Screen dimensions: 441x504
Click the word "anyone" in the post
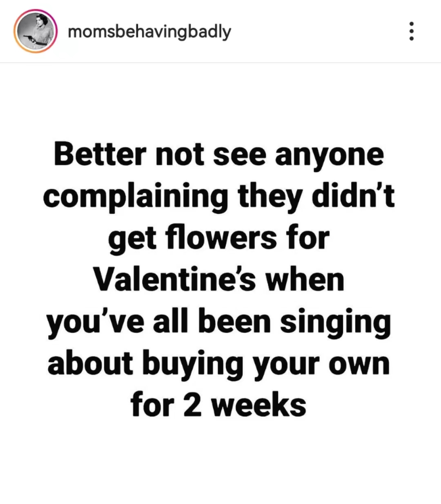329,155
